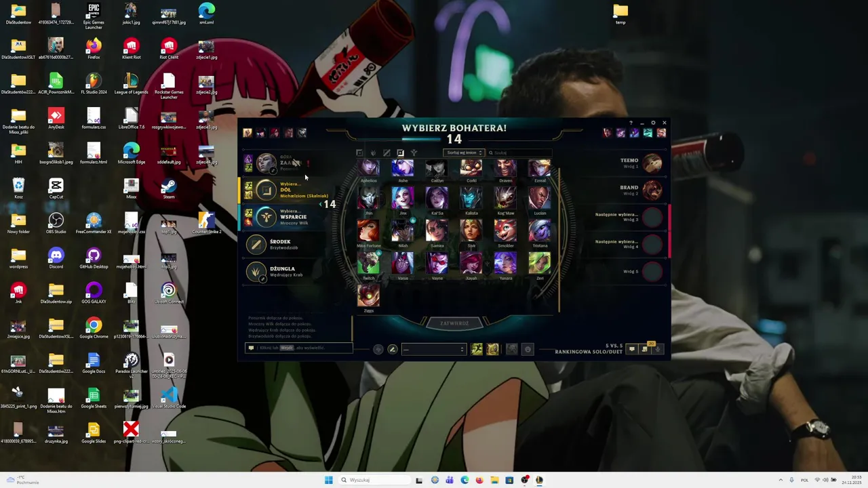The height and width of the screenshot is (488, 868).
Task: Click enemy TEEMO pick portrait
Action: pyautogui.click(x=652, y=163)
